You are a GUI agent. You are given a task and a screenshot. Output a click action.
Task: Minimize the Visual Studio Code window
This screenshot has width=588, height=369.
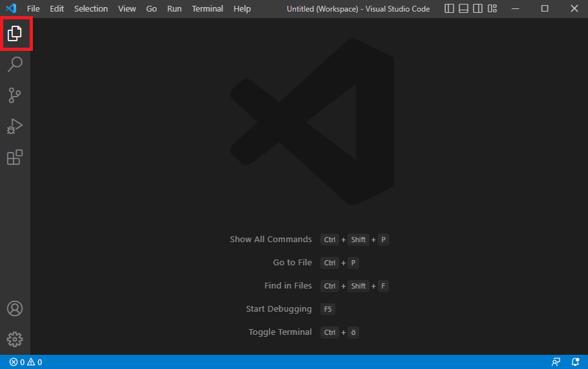(x=516, y=8)
